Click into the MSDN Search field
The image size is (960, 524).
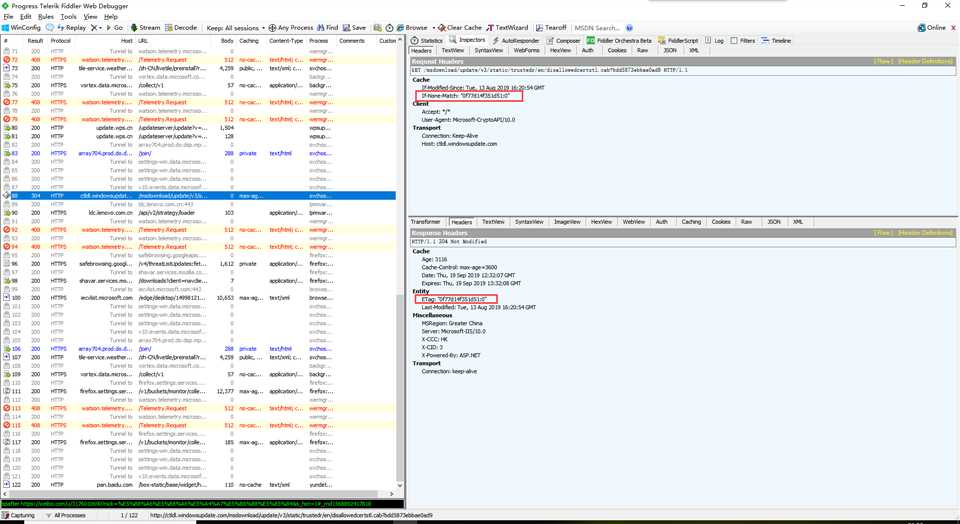597,28
